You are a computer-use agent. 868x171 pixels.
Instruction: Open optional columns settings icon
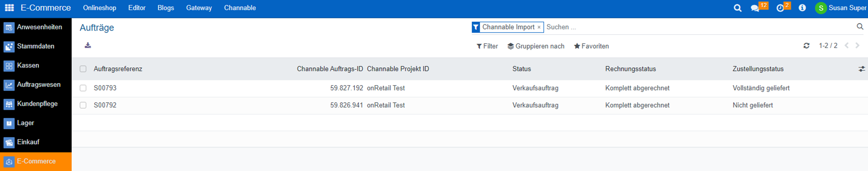[x=861, y=69]
